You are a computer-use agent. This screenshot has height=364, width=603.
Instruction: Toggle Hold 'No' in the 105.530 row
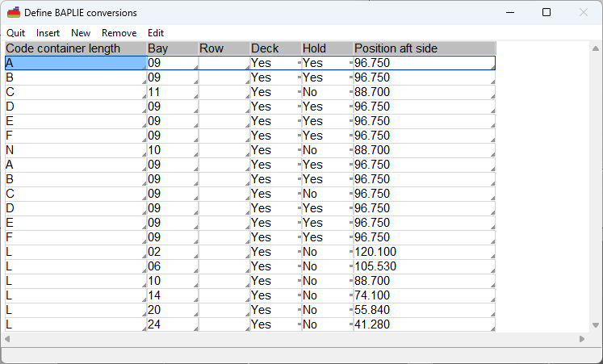click(327, 266)
